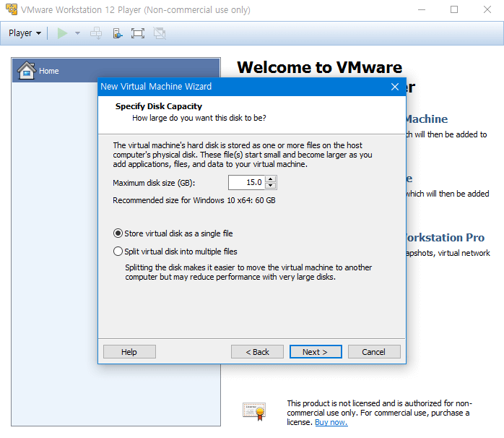Select the Home item in the library
Image resolution: width=504 pixels, height=438 pixels.
pyautogui.click(x=49, y=71)
